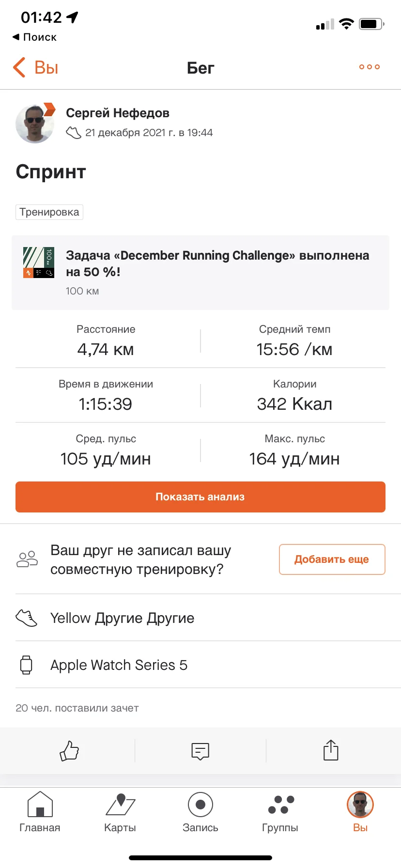
Task: Return to Поиск via status bar link
Action: tap(34, 37)
